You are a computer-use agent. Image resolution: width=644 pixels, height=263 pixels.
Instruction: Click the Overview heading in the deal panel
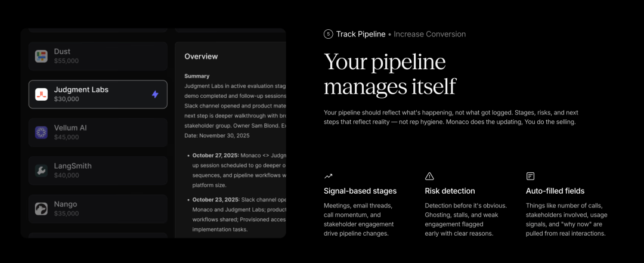tap(201, 57)
